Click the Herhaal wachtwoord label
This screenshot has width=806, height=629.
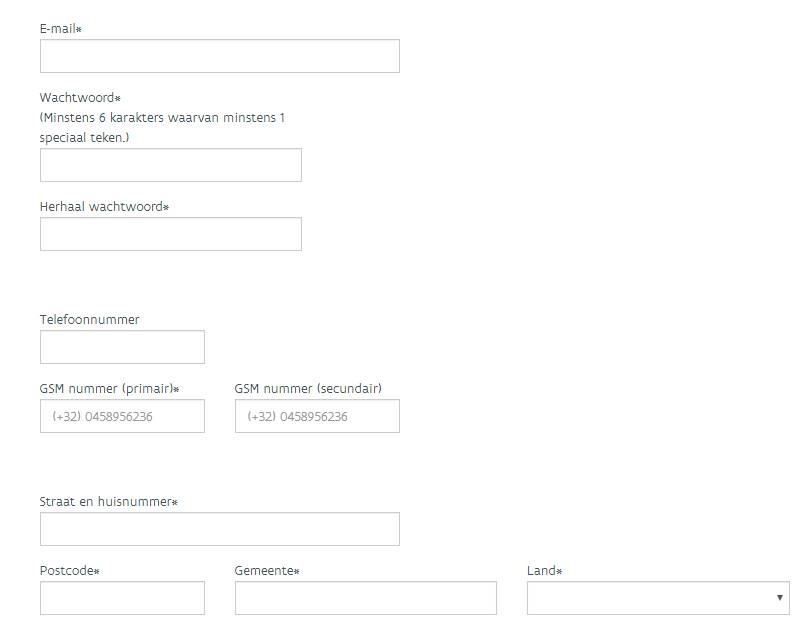(x=103, y=207)
